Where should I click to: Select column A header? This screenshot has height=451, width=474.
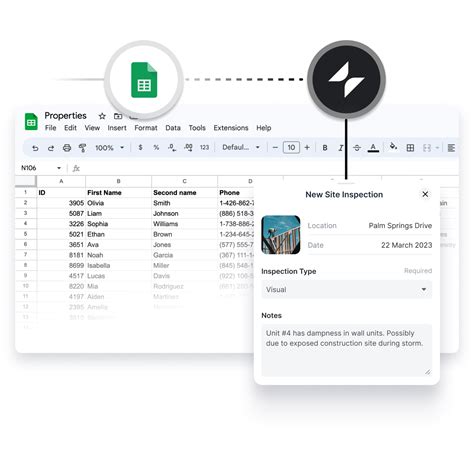tap(61, 181)
